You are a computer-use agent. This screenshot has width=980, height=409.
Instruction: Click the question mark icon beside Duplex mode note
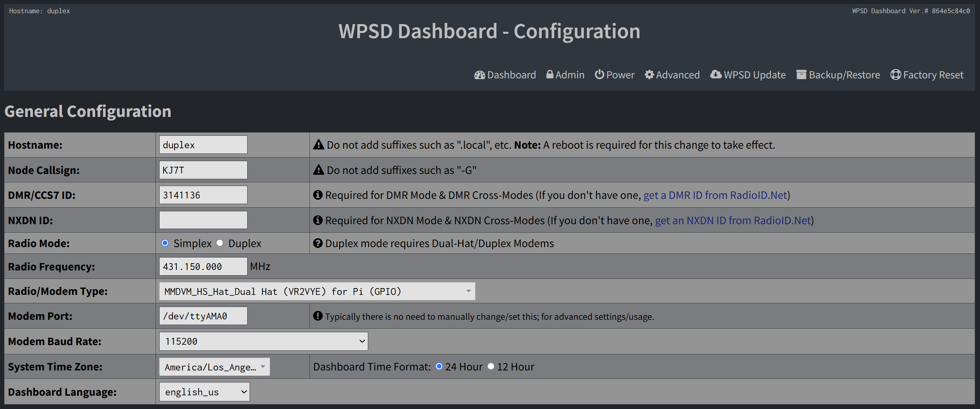(318, 243)
